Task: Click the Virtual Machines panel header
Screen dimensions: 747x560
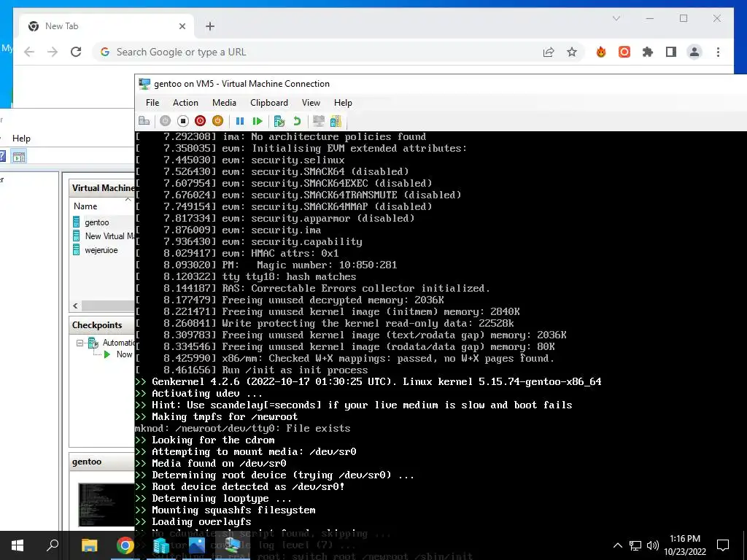Action: 102,188
